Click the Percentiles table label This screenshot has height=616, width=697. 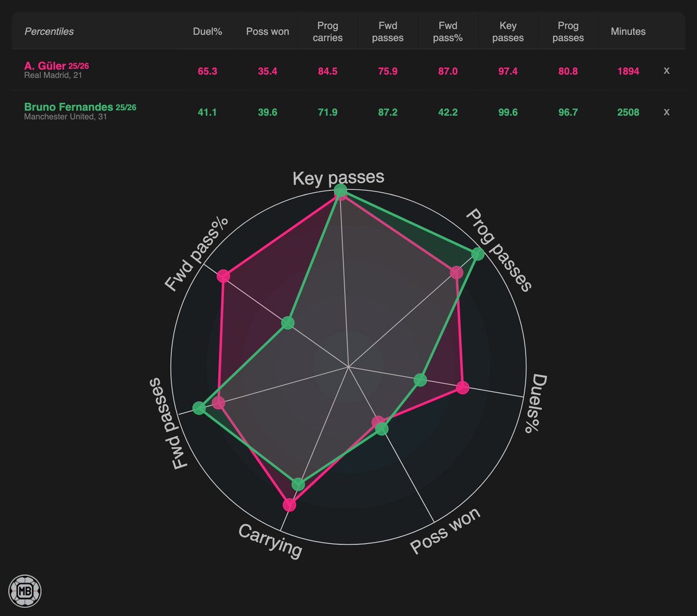pyautogui.click(x=49, y=31)
